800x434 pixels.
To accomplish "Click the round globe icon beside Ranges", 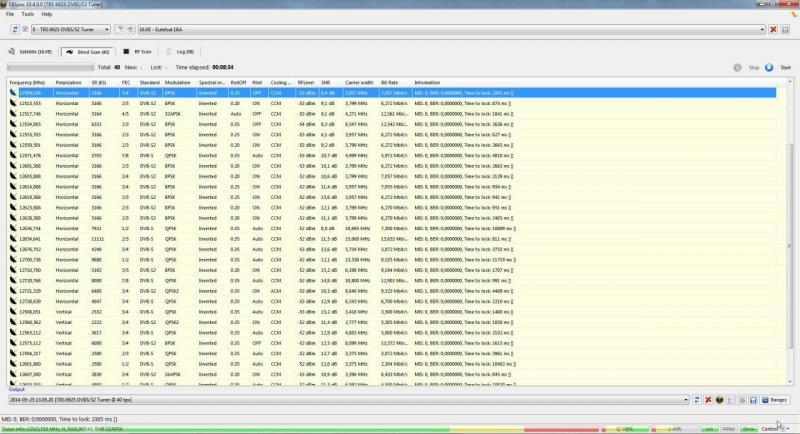I will click(x=719, y=400).
